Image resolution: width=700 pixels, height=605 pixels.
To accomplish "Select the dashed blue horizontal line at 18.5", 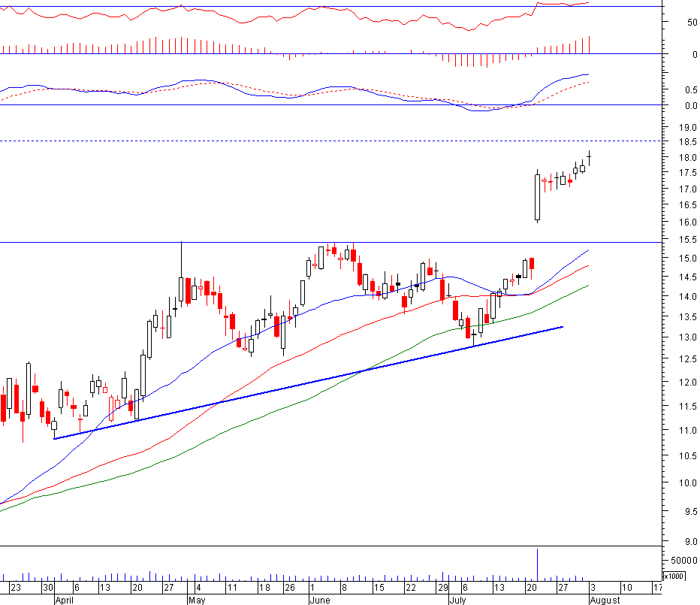I will point(330,141).
